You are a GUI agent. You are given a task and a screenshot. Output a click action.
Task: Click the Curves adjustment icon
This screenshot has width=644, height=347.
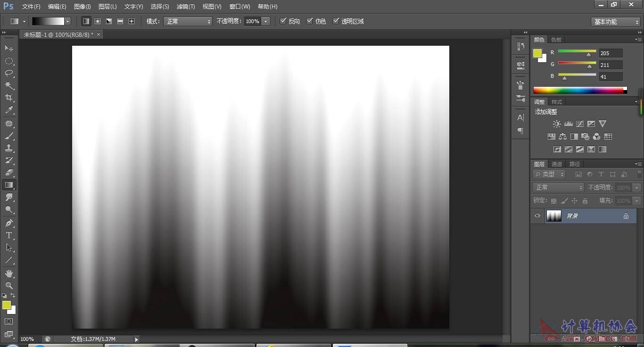[580, 124]
